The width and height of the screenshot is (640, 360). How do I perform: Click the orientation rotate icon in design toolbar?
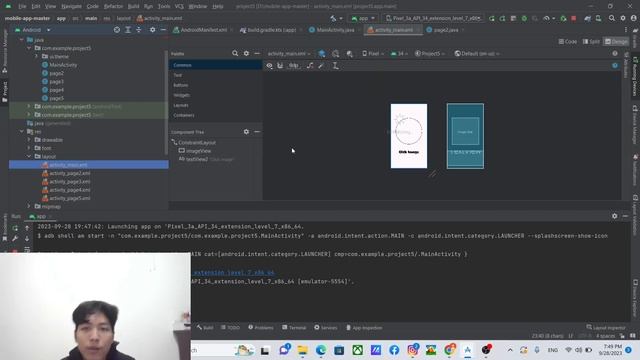(x=336, y=53)
